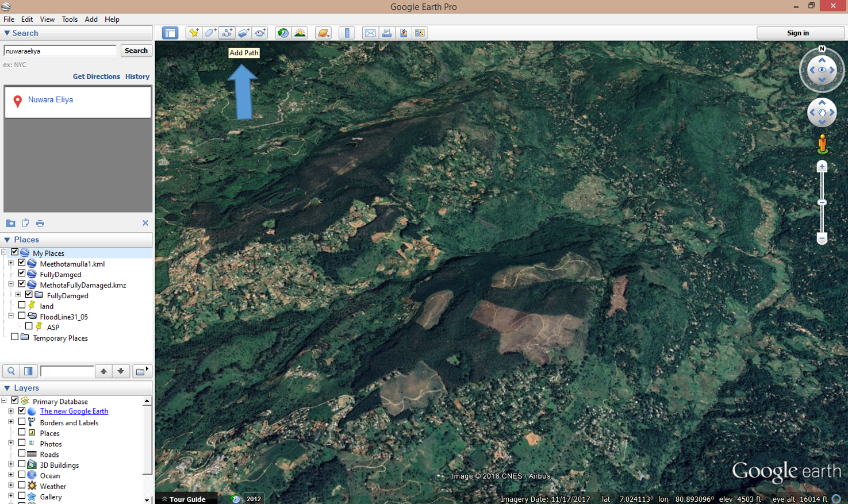Copy search results with clipboard icon

25,223
